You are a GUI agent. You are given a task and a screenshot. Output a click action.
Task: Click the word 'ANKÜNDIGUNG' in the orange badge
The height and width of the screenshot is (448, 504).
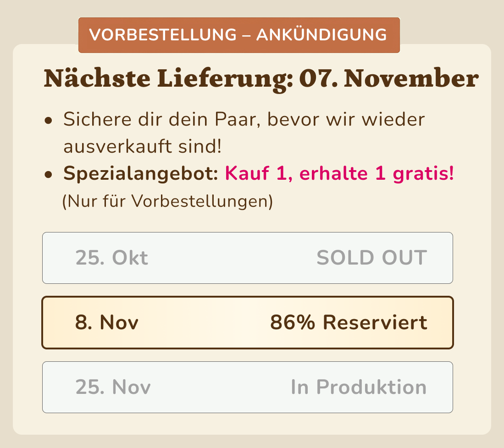(x=321, y=35)
